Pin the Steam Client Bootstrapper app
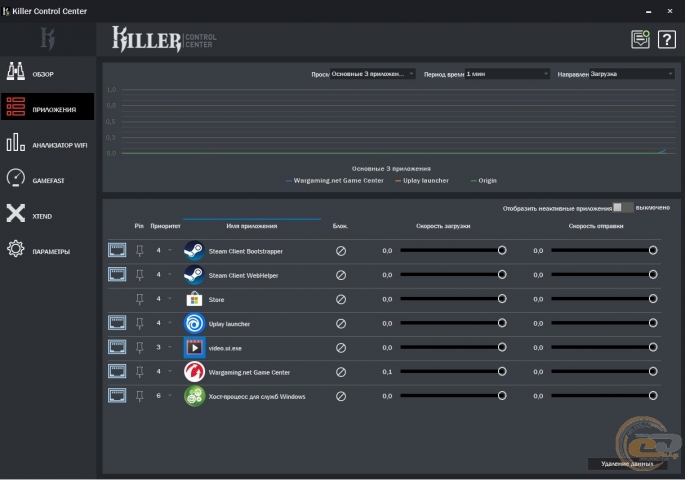This screenshot has width=685, height=480. coord(139,251)
